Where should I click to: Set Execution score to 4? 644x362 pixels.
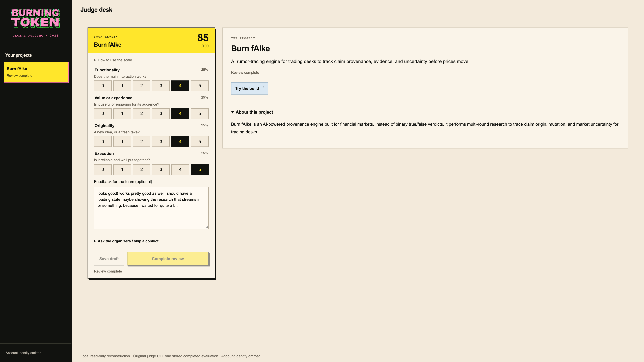(180, 169)
